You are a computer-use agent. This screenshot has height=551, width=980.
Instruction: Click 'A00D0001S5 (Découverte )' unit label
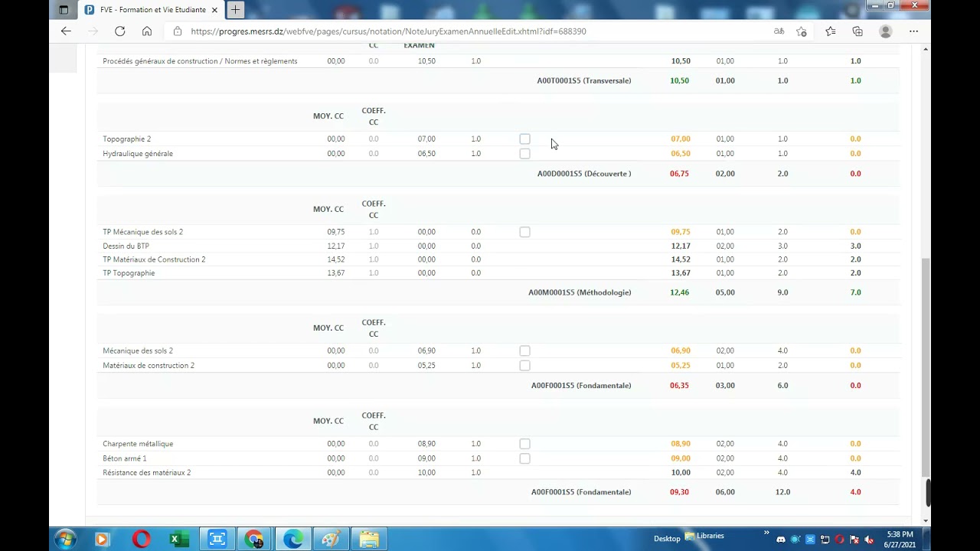pyautogui.click(x=584, y=174)
